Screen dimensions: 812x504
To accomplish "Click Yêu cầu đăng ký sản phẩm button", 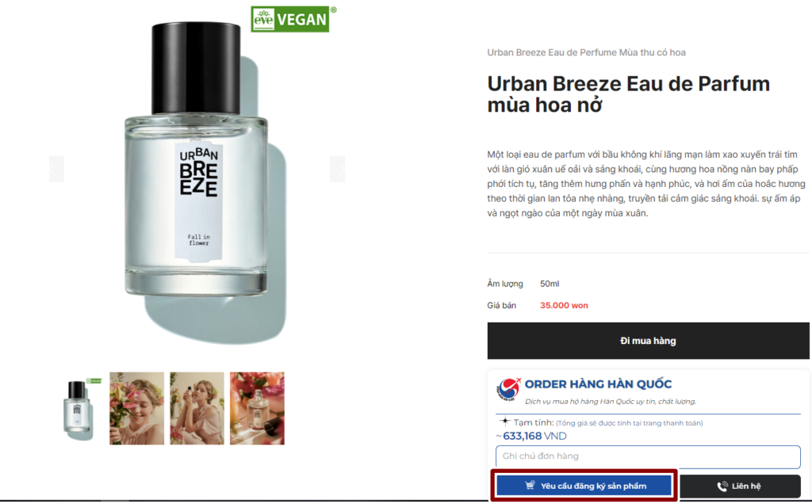I will pos(584,486).
